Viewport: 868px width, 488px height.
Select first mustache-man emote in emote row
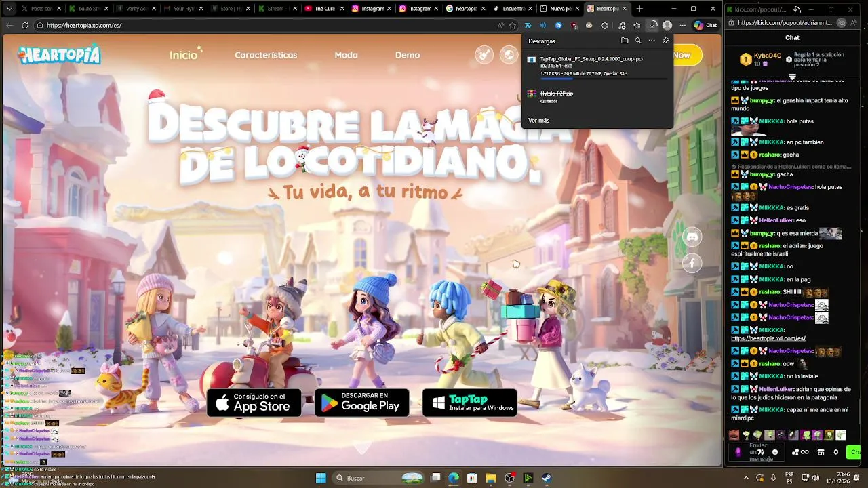[734, 434]
